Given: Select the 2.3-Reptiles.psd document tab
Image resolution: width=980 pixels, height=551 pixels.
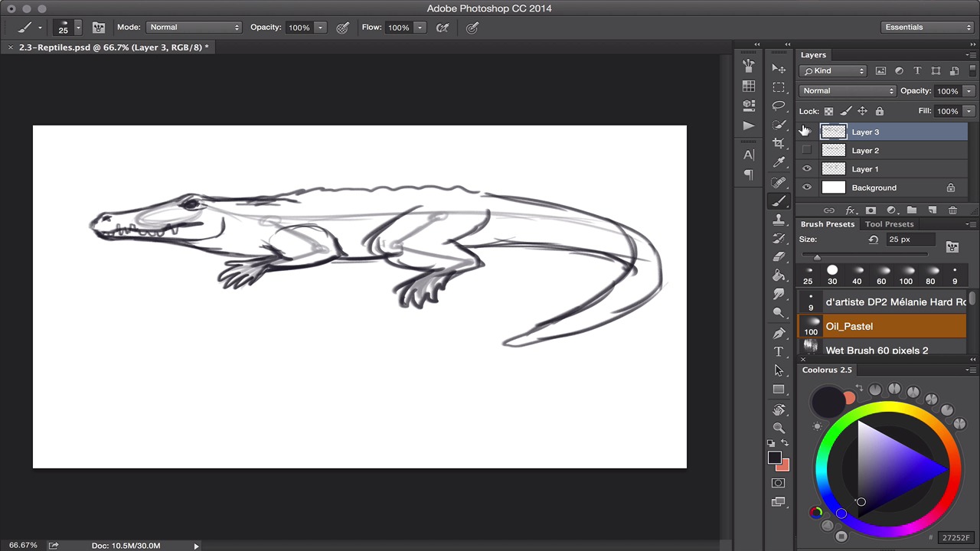Looking at the screenshot, I should point(113,47).
